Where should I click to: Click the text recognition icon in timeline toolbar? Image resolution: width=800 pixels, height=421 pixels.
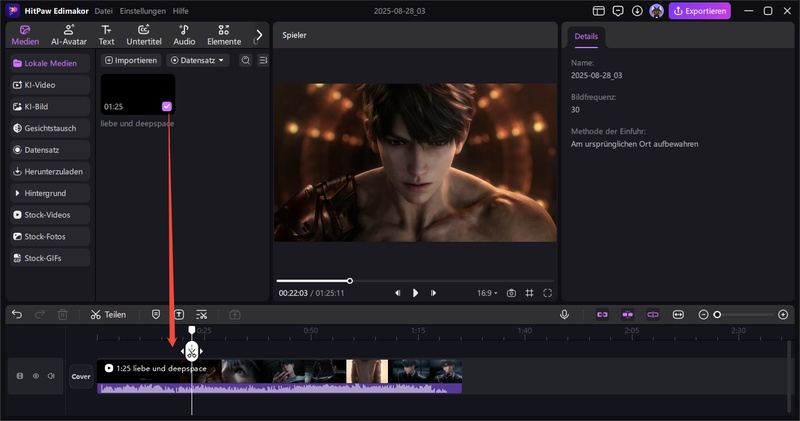click(x=179, y=314)
